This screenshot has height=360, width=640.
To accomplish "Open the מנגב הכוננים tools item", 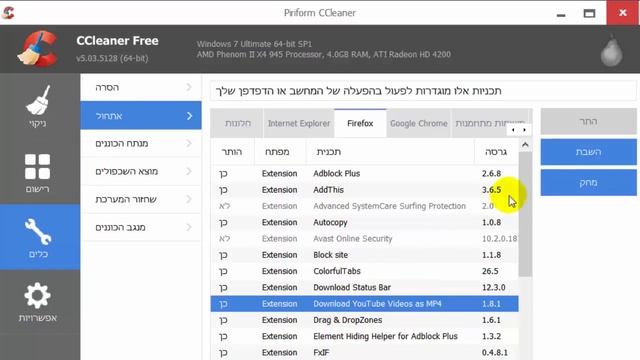I will 141,227.
